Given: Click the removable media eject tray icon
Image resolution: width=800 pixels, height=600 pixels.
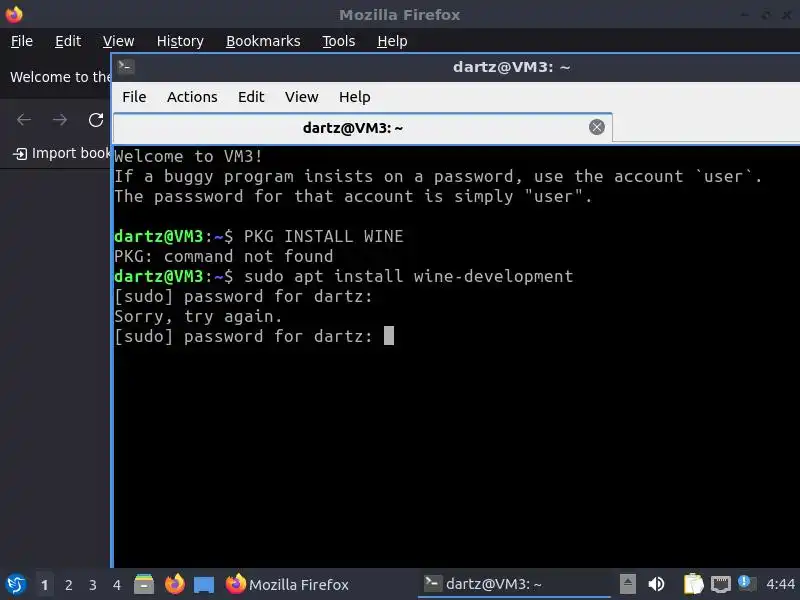Looking at the screenshot, I should point(628,584).
